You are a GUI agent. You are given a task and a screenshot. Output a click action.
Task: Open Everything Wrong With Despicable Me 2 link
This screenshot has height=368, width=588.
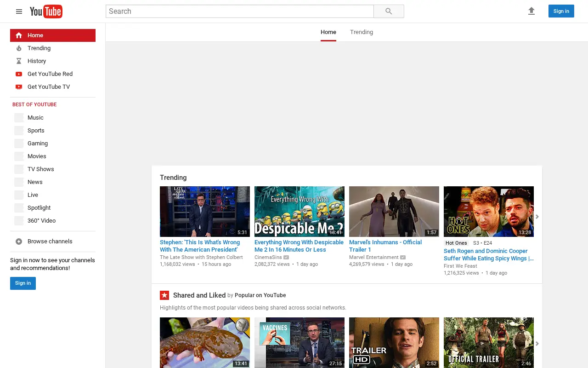coord(299,246)
